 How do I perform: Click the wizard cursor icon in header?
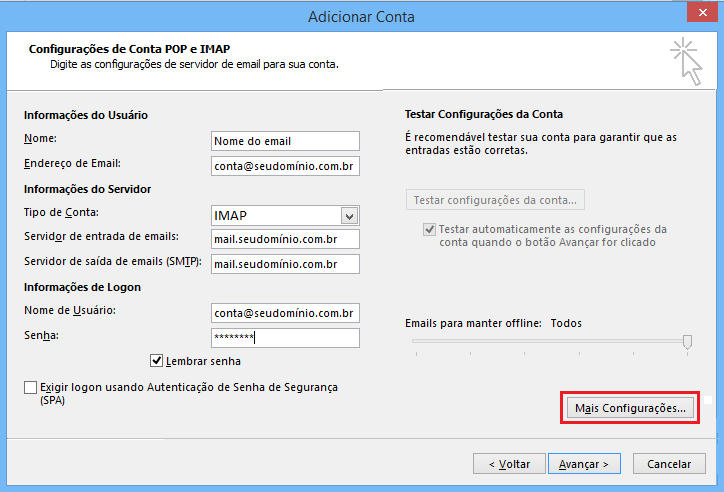685,61
